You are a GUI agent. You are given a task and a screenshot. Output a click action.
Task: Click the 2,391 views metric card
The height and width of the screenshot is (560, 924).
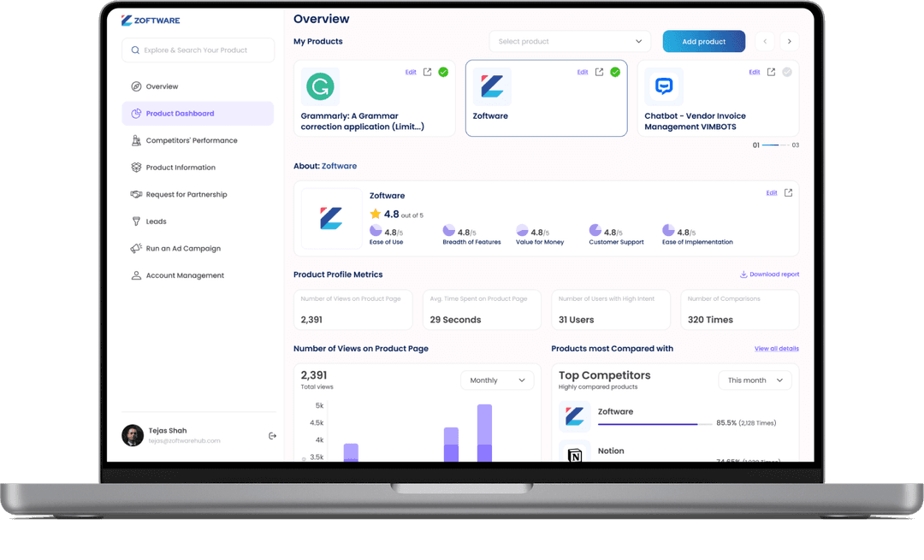tap(353, 309)
